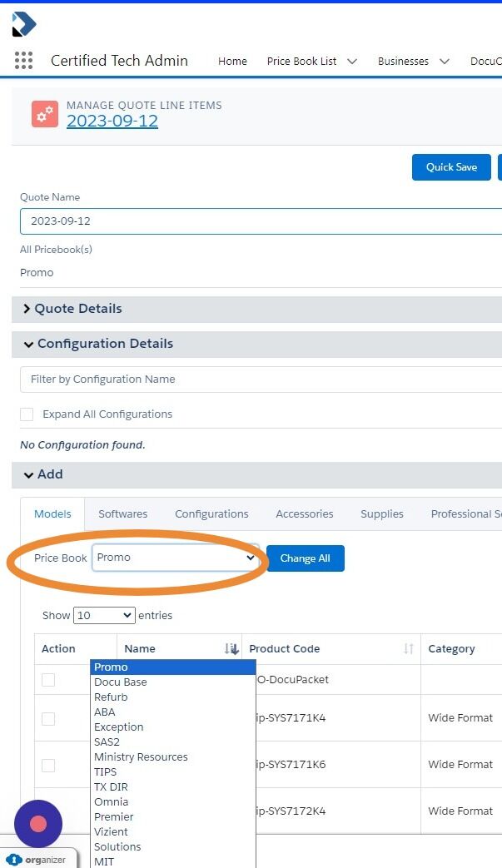Click Wide Format in the SYS7171K4 row
The height and width of the screenshot is (868, 502).
point(460,718)
